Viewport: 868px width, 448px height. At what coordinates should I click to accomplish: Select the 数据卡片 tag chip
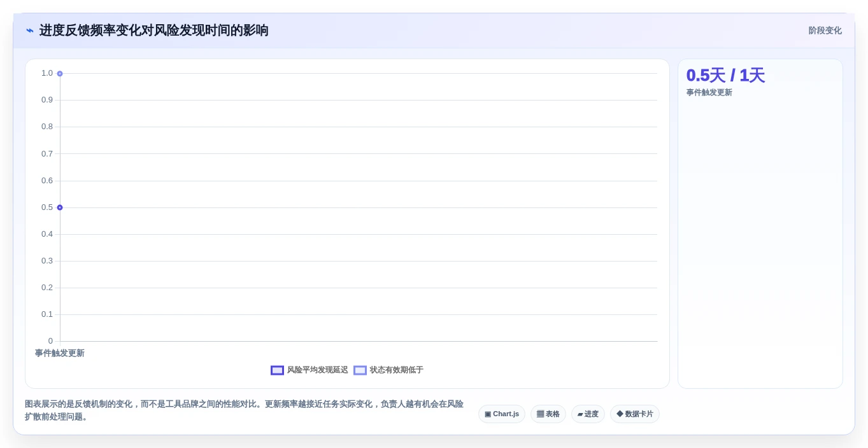pyautogui.click(x=635, y=414)
